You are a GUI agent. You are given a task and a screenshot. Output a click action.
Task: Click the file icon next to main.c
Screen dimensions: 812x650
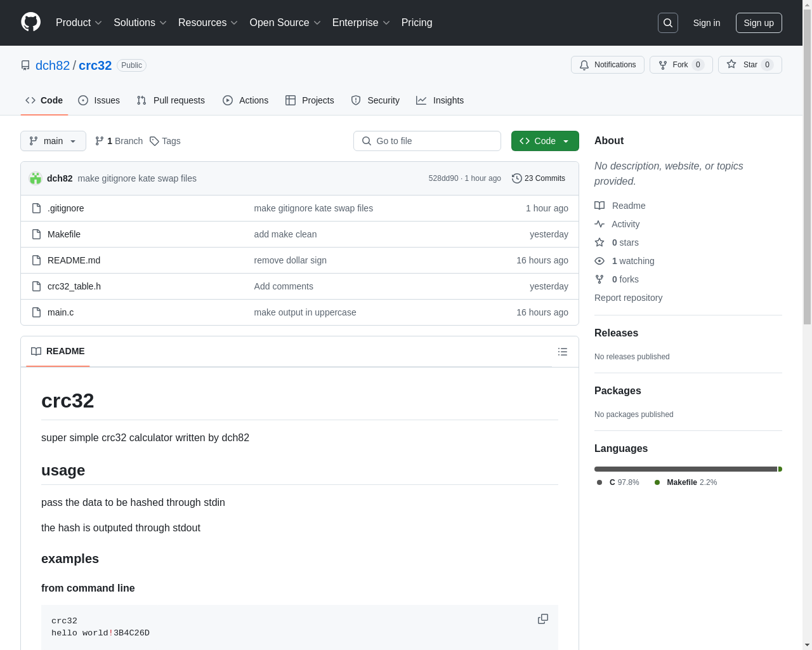point(37,312)
